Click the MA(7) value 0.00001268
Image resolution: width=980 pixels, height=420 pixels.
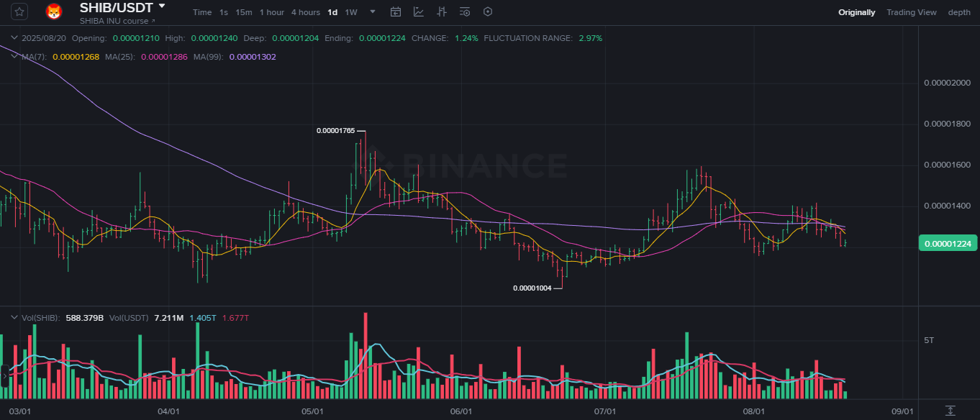(76, 57)
